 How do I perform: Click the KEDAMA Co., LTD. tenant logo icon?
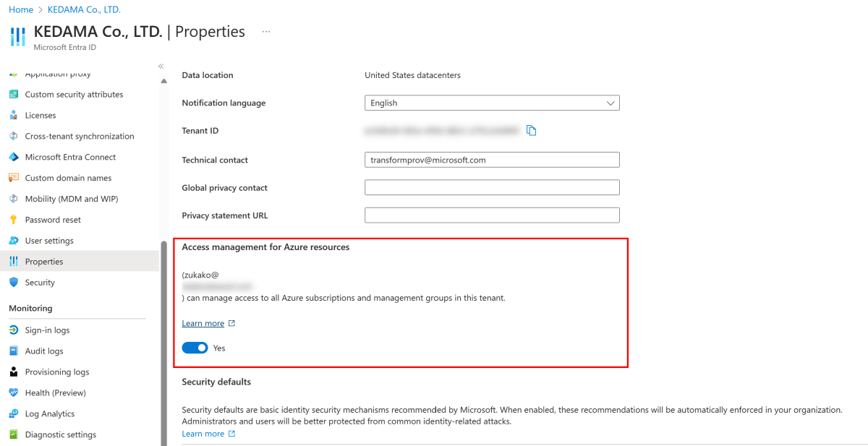17,37
